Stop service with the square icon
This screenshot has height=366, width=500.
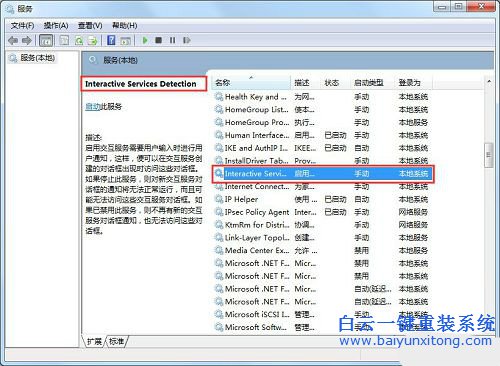click(159, 40)
